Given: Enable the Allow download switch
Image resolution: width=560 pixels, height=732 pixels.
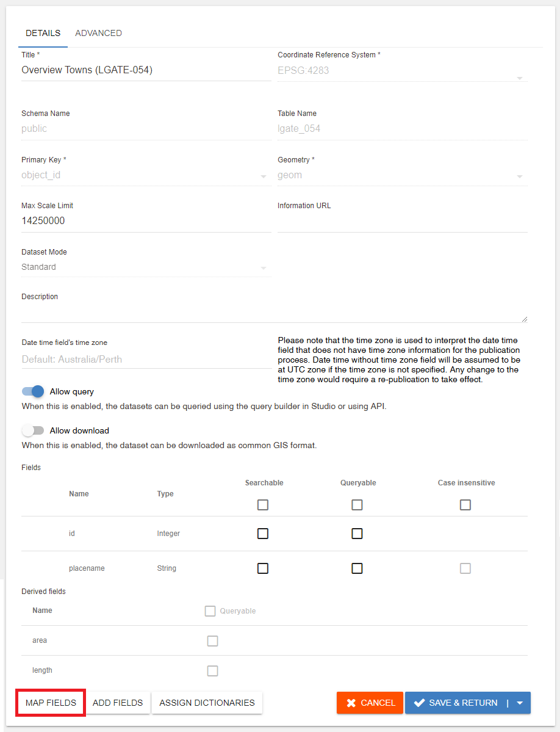Looking at the screenshot, I should coord(34,430).
